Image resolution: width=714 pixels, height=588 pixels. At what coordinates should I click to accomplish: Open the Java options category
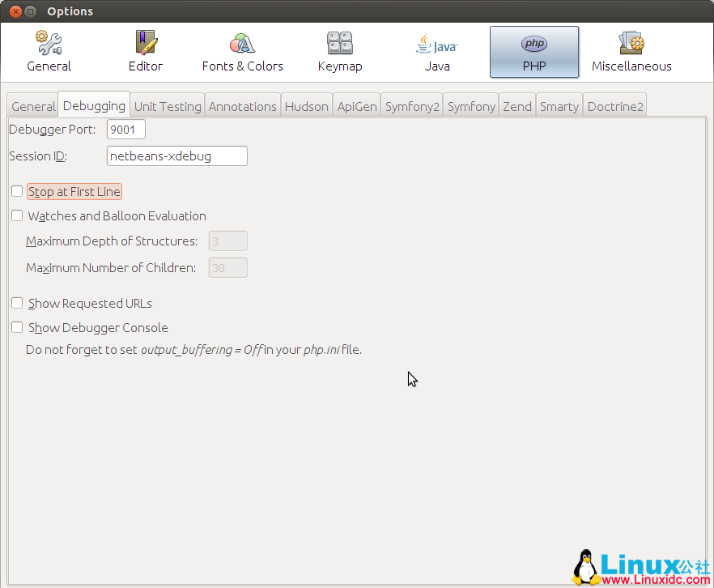[437, 52]
